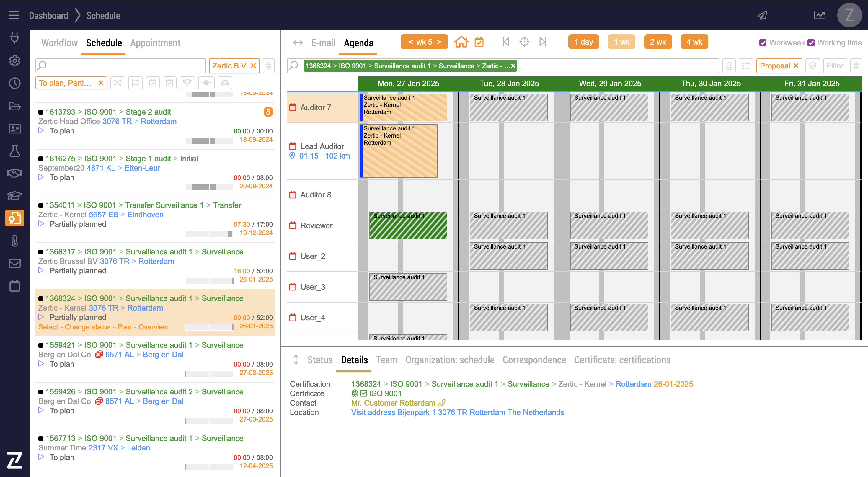868x477 pixels.
Task: Click the graduation cap icon in sidebar
Action: (14, 195)
